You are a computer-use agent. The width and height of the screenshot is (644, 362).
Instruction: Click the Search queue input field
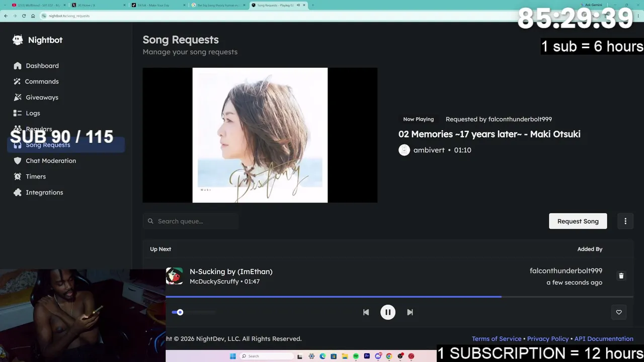(191, 221)
